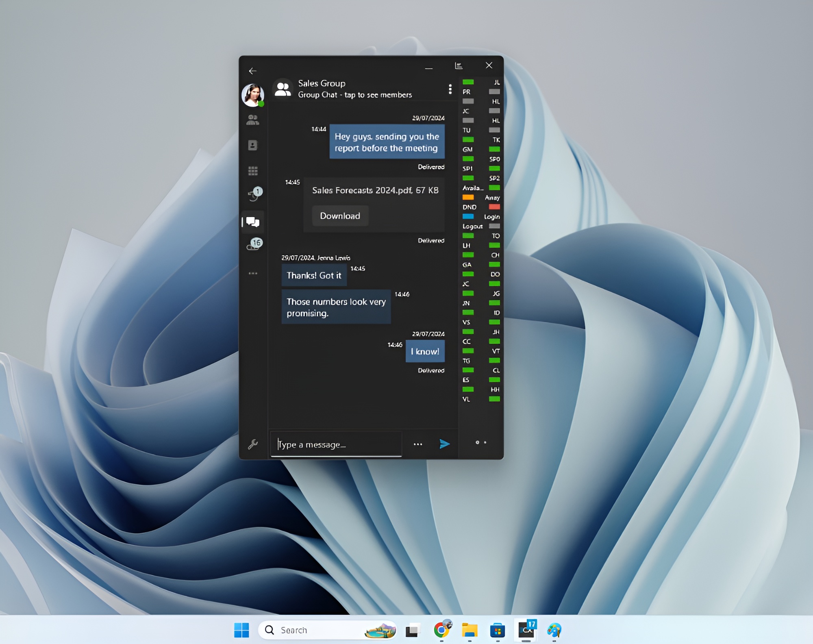Viewport: 813px width, 644px height.
Task: Open the contacts book icon
Action: [252, 145]
